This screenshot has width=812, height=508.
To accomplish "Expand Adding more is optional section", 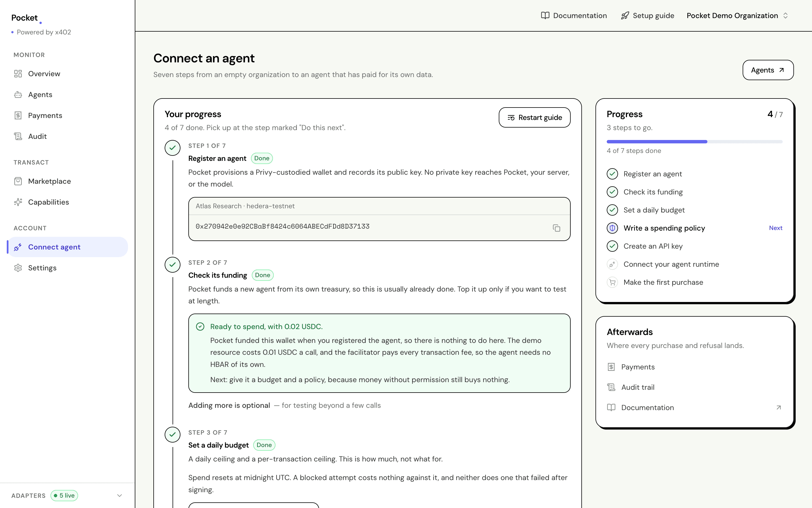I will 284,405.
